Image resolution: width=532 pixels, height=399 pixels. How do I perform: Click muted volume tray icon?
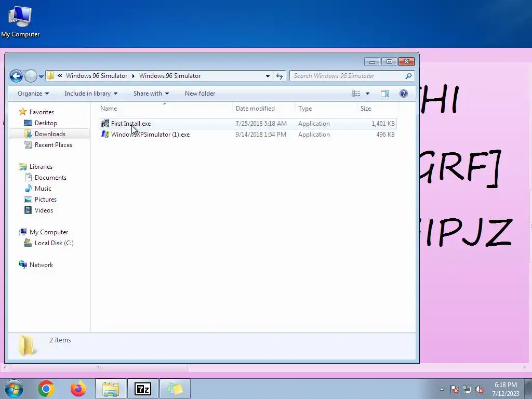[x=480, y=389]
